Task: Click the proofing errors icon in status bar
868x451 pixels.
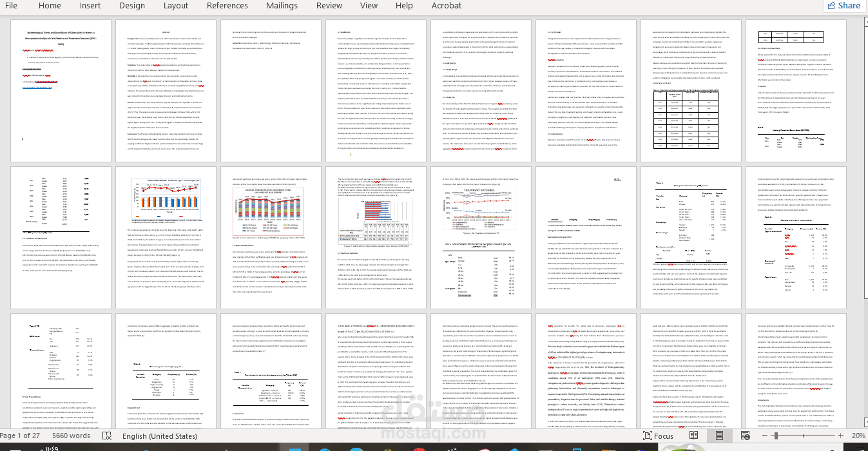Action: pos(106,436)
